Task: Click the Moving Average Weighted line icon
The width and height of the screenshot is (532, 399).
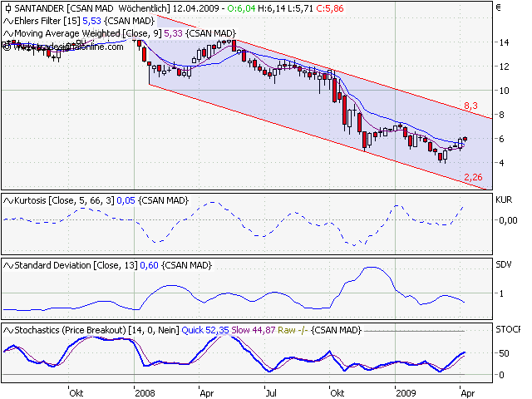Action: point(8,33)
